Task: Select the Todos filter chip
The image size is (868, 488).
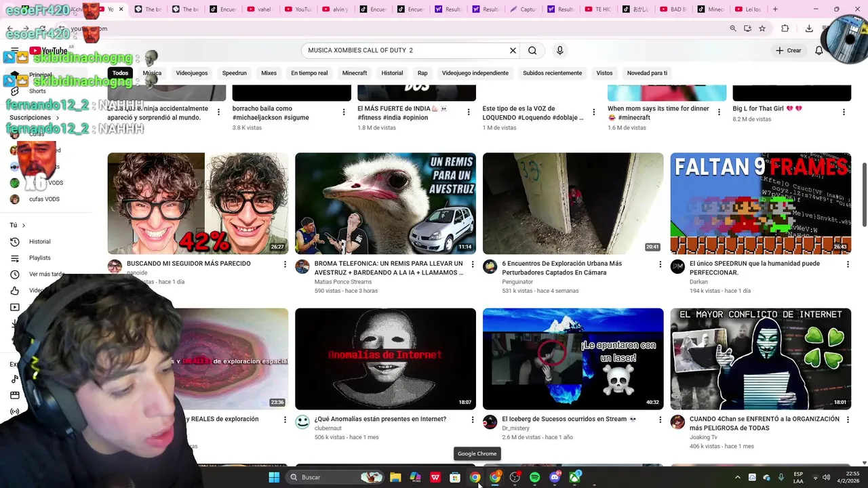Action: [120, 73]
